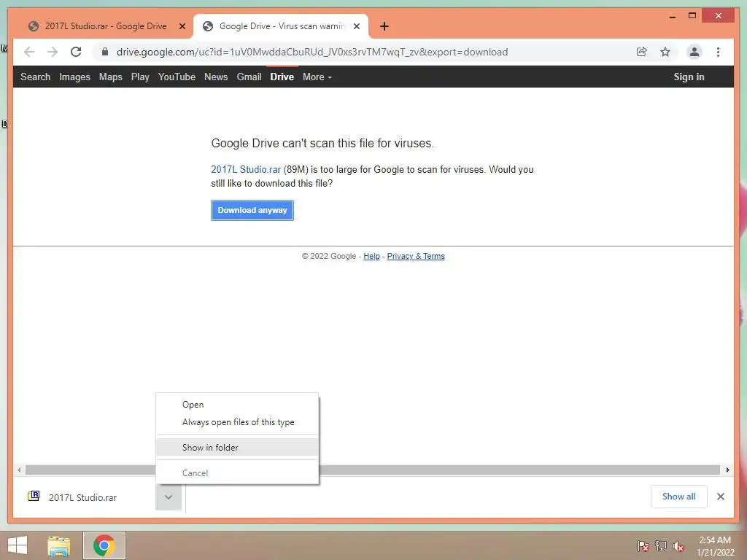Open network tray icon
The image size is (747, 560).
coord(661,545)
